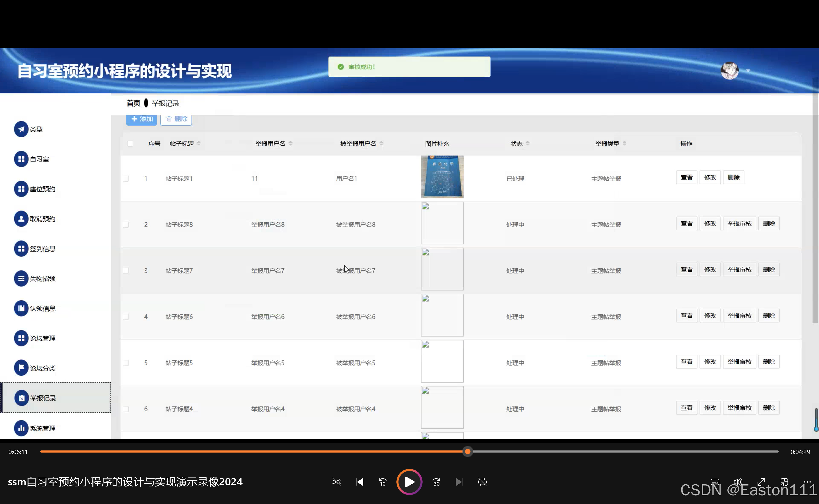819x504 pixels.
Task: Check the select-all header checkbox
Action: [x=130, y=144]
